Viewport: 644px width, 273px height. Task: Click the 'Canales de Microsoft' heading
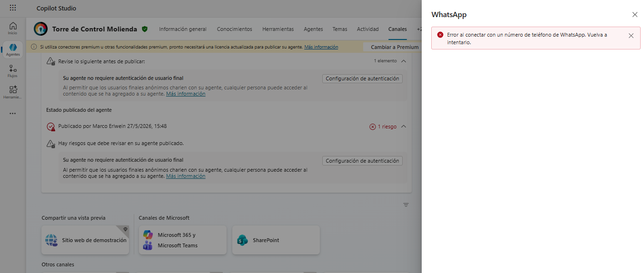tap(164, 218)
